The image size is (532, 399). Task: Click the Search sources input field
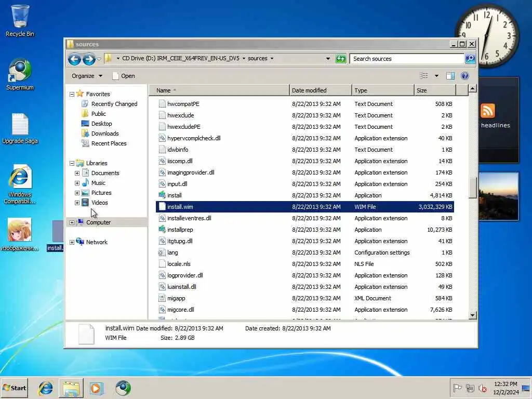point(406,59)
